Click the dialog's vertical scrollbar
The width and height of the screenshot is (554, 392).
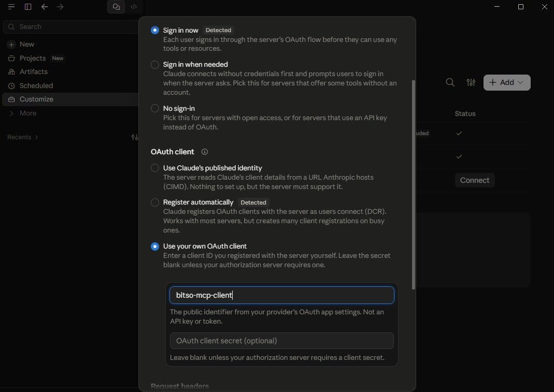[414, 185]
